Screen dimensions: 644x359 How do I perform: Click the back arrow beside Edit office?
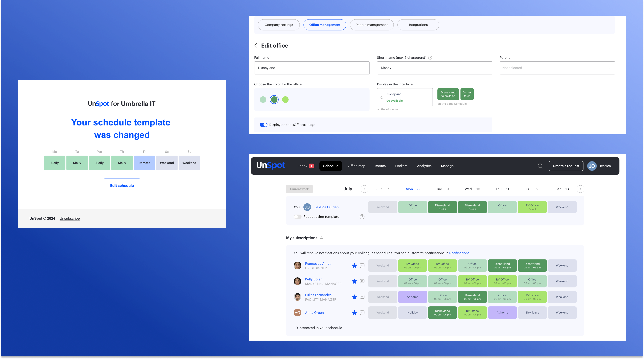tap(256, 45)
